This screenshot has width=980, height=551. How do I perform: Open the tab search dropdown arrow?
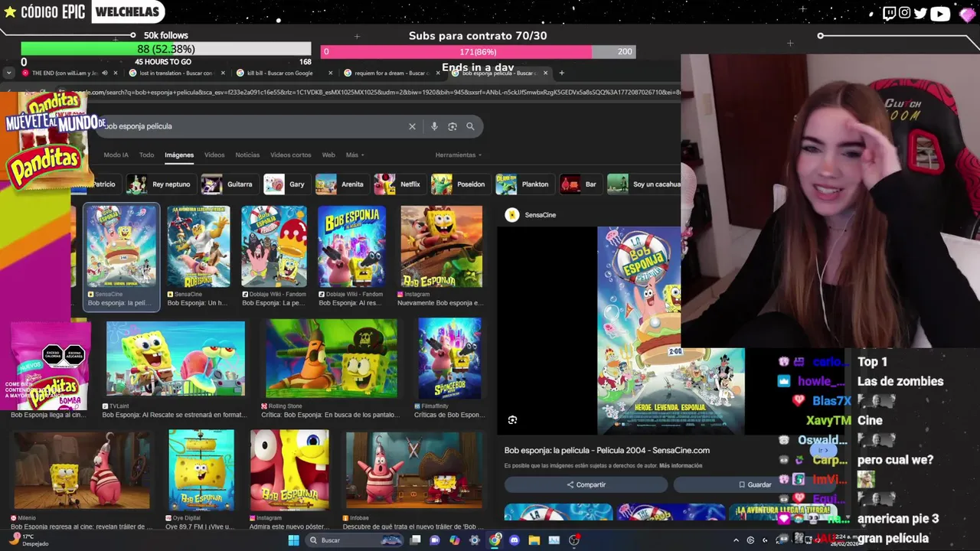[x=8, y=73]
